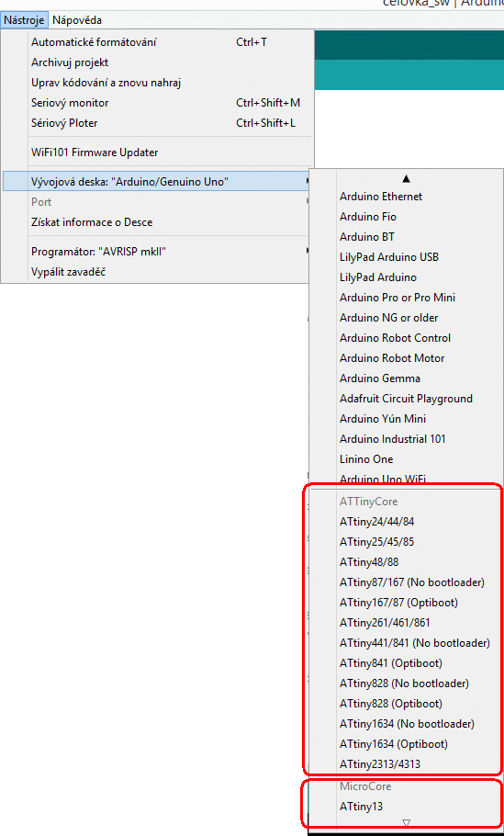
Task: Select Automatické formátování menu entry
Action: click(x=157, y=42)
